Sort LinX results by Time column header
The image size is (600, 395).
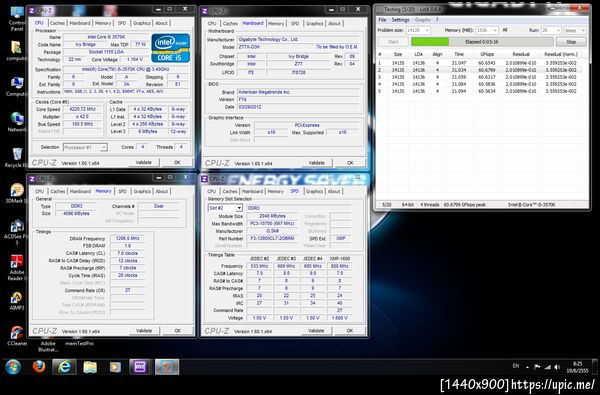[x=458, y=54]
